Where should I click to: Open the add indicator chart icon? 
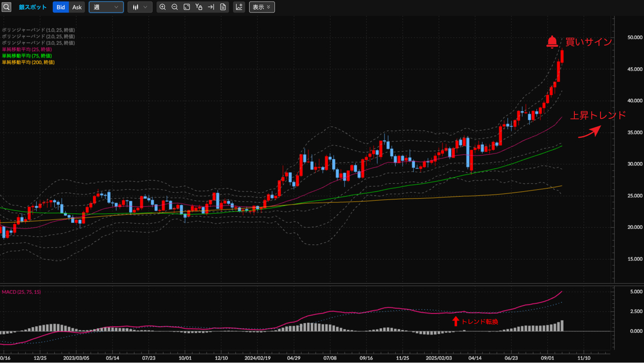[239, 7]
